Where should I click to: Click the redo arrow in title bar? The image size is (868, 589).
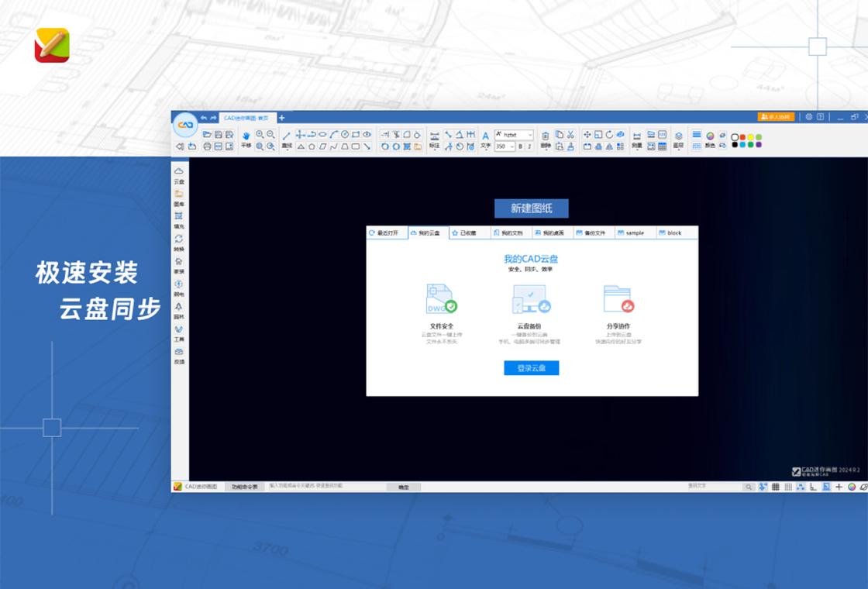(213, 118)
